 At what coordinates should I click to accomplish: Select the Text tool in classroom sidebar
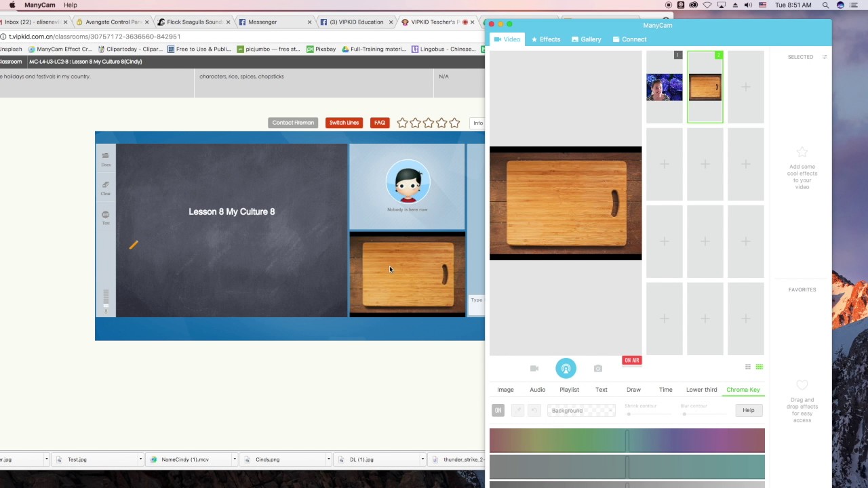(x=106, y=218)
